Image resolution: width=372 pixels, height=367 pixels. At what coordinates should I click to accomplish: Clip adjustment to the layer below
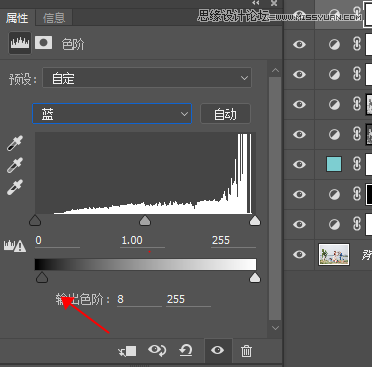pyautogui.click(x=127, y=351)
